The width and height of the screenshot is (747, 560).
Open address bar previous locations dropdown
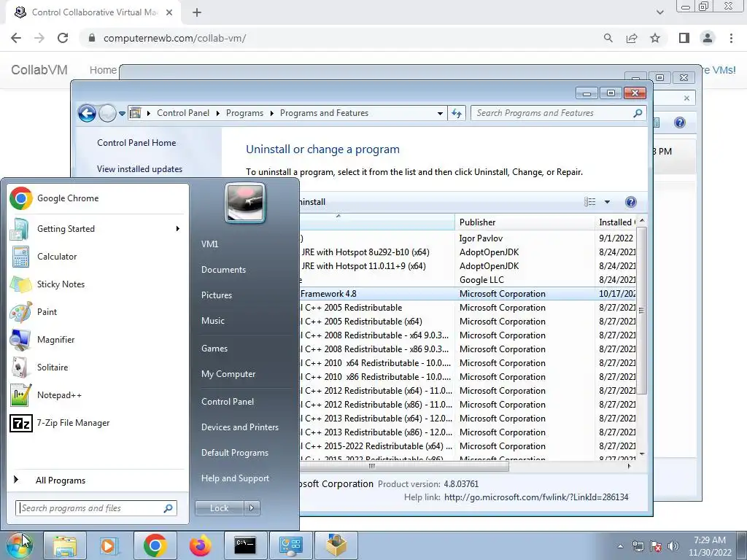[x=440, y=113]
